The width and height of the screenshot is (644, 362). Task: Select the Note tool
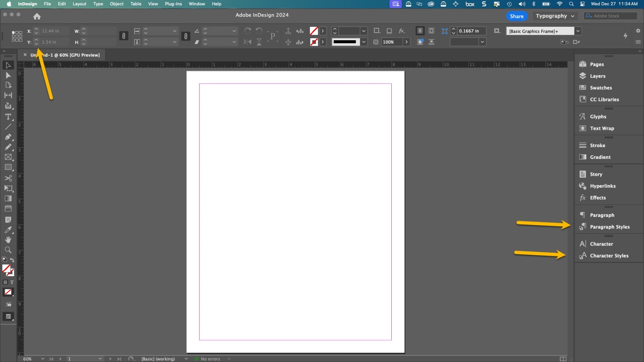[8, 219]
